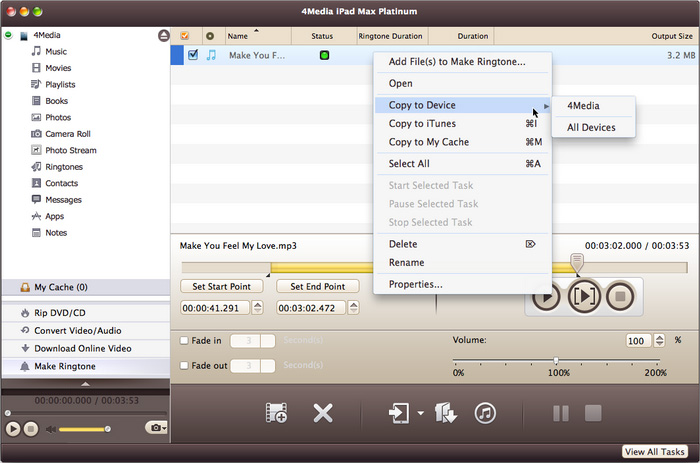Select All Devices in the submenu
700x463 pixels.
[591, 127]
